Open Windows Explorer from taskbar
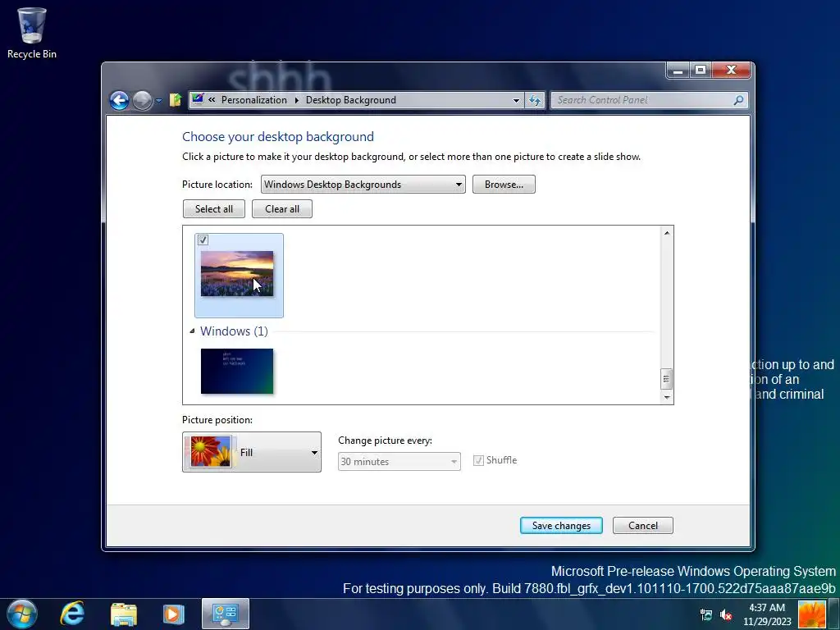 point(124,614)
